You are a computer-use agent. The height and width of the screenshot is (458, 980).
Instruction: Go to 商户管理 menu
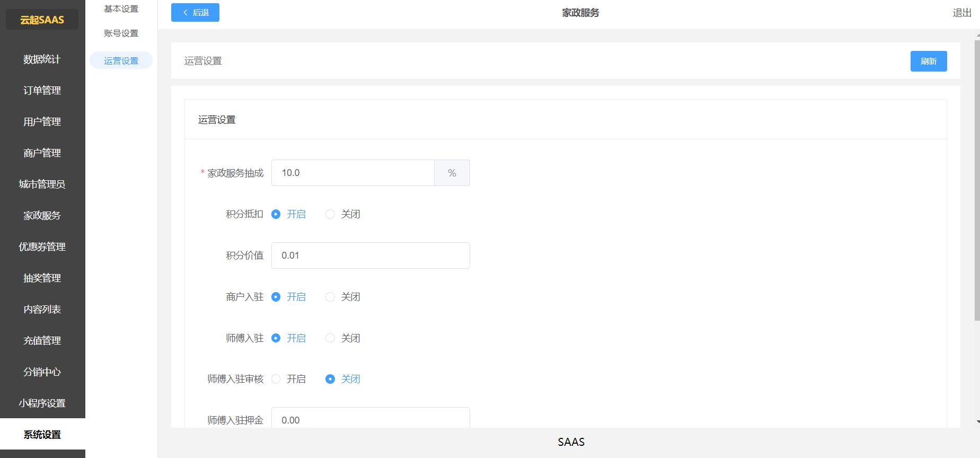pos(42,153)
